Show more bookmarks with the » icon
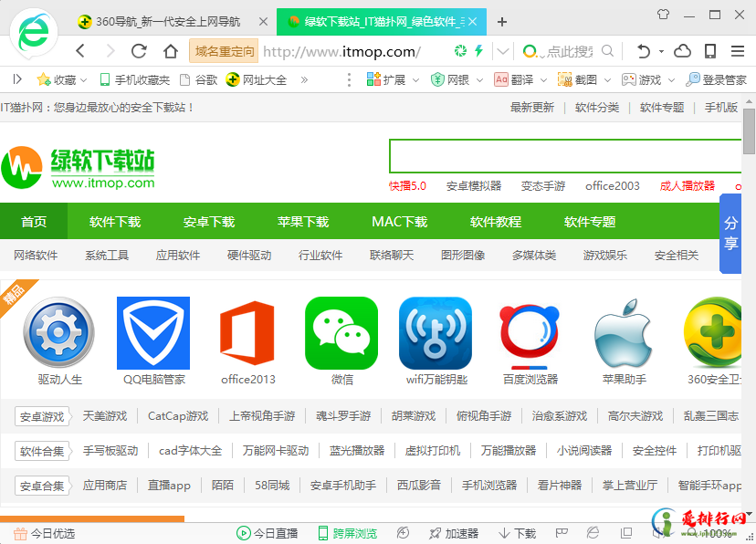This screenshot has height=544, width=756. 304,79
